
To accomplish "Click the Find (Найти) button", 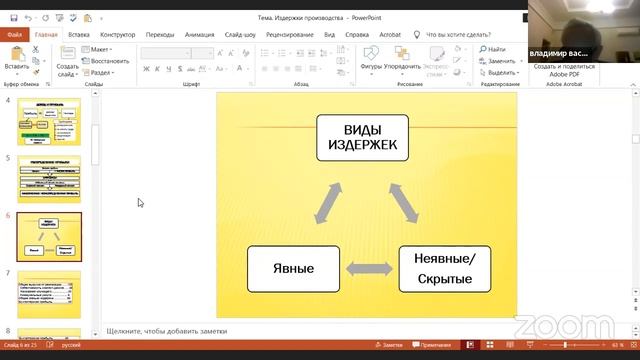I will point(493,49).
